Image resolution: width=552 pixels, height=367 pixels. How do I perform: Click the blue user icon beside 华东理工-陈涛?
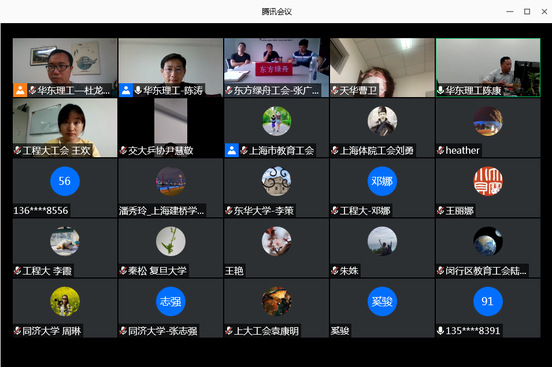tap(126, 90)
